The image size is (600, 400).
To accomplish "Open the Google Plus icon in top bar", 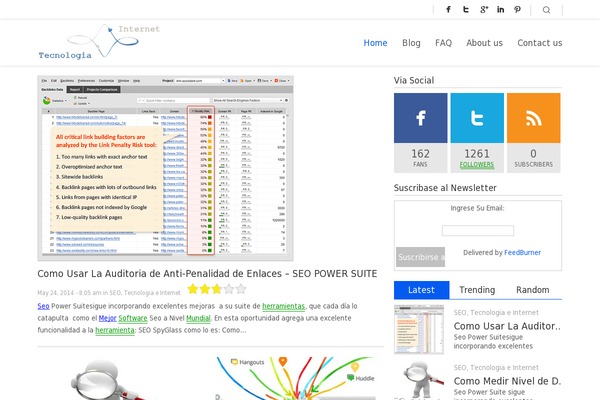I will (484, 10).
